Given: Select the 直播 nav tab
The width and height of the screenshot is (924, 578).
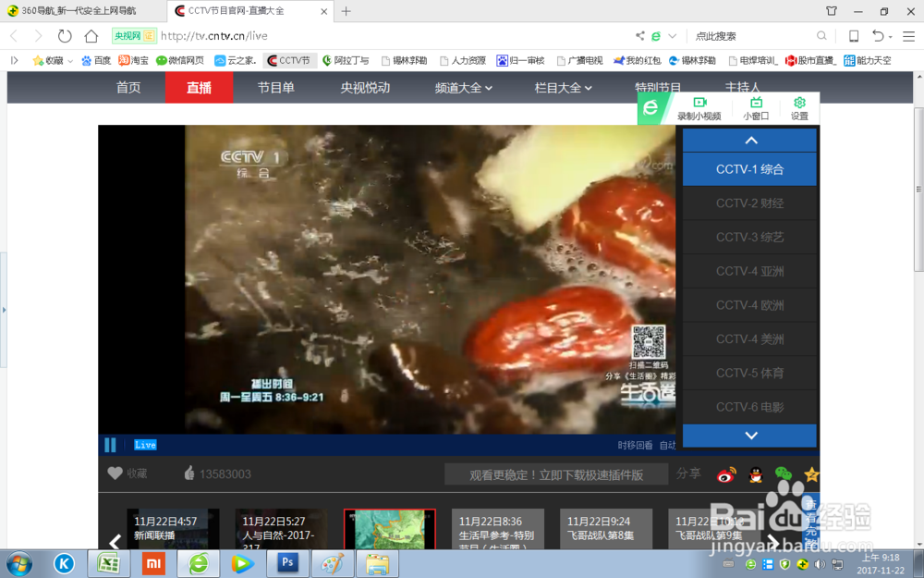Looking at the screenshot, I should click(x=200, y=88).
